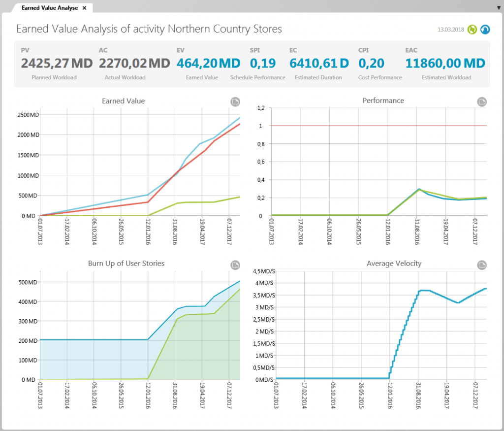Click the PV Planned Workload tile
The image size is (504, 431).
point(54,63)
